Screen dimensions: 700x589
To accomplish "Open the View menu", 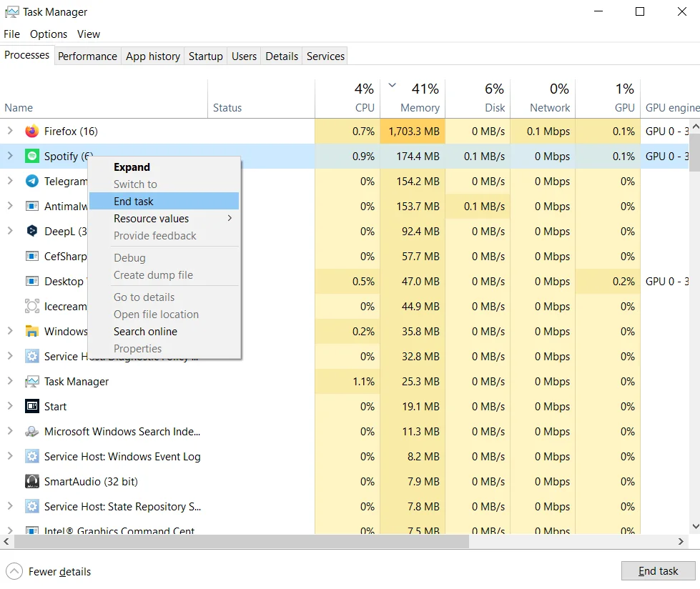I will tap(89, 34).
